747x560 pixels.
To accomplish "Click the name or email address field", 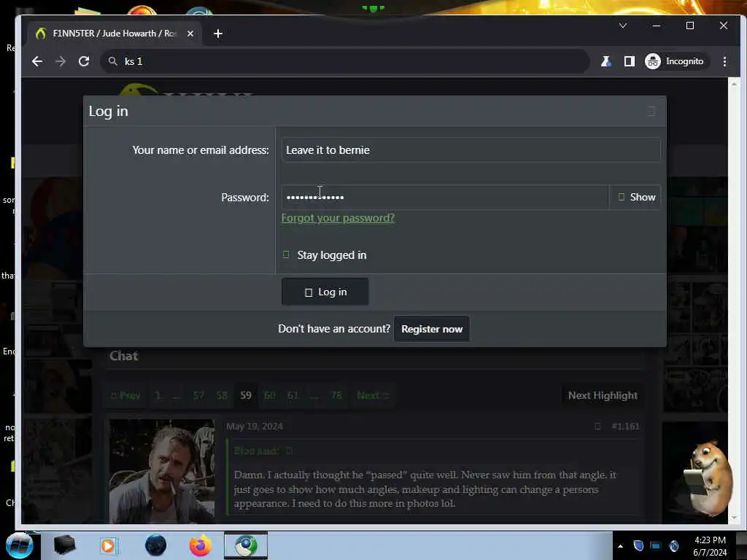I will pos(471,150).
